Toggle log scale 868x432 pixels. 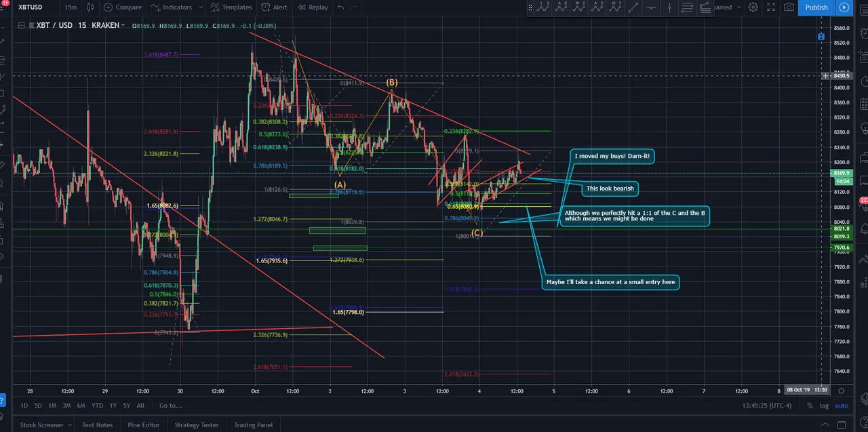pos(823,406)
